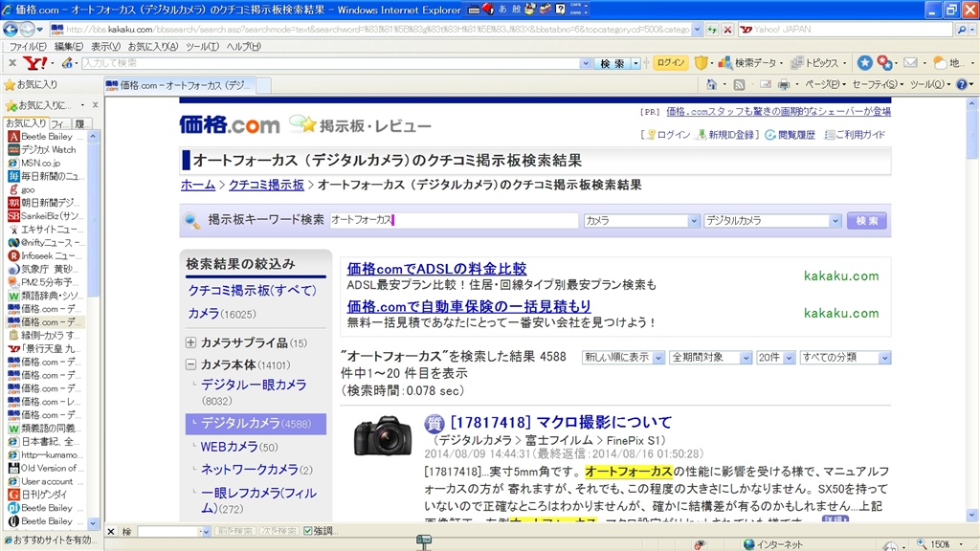The height and width of the screenshot is (551, 980).
Task: Click the 新規ID登録 link
Action: tap(725, 134)
